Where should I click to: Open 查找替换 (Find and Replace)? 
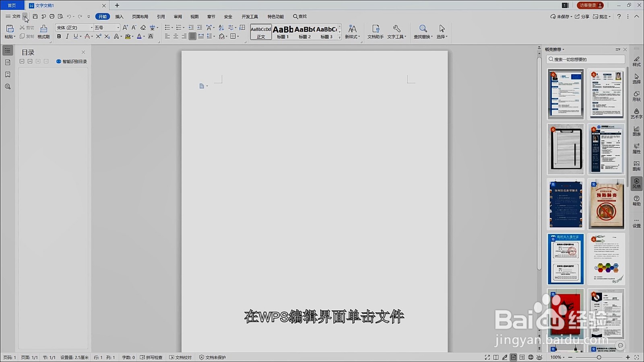point(423,32)
